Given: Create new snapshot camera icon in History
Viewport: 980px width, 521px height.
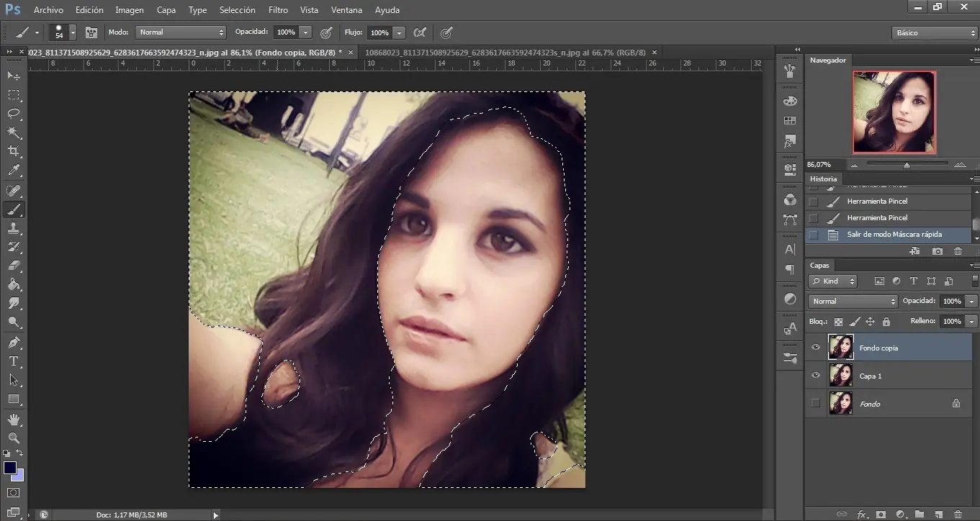Looking at the screenshot, I should coord(937,251).
